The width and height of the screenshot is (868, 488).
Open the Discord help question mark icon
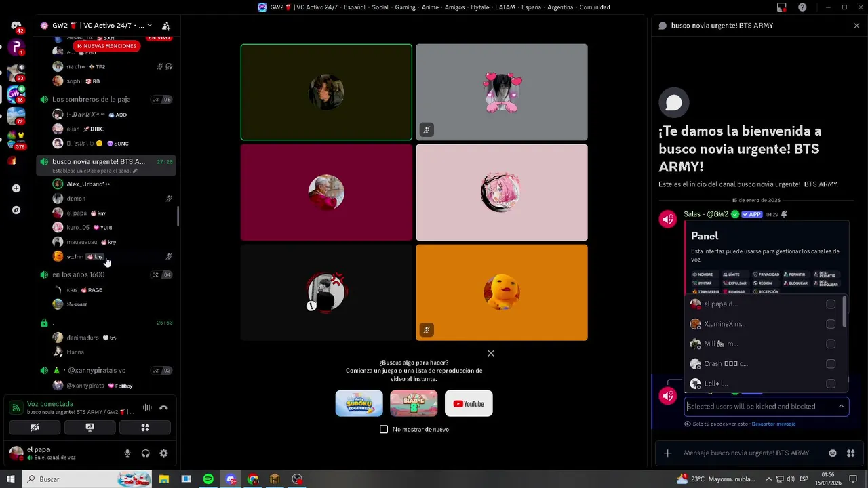[802, 7]
